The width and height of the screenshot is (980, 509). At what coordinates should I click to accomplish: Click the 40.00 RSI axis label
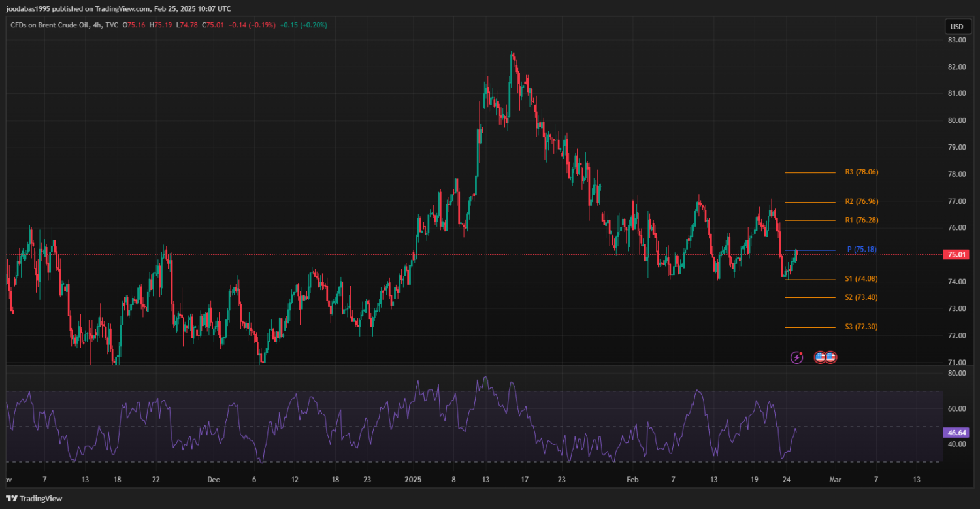(956, 444)
